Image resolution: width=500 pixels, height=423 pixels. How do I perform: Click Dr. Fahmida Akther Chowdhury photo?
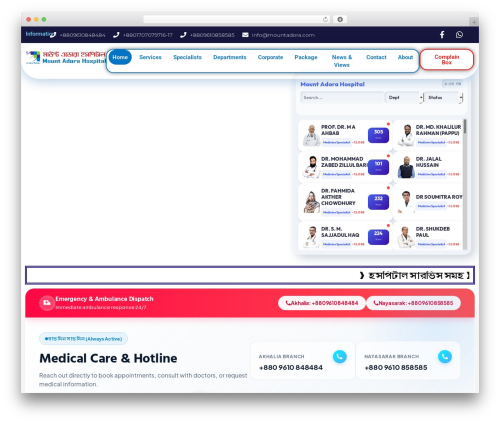coord(311,202)
